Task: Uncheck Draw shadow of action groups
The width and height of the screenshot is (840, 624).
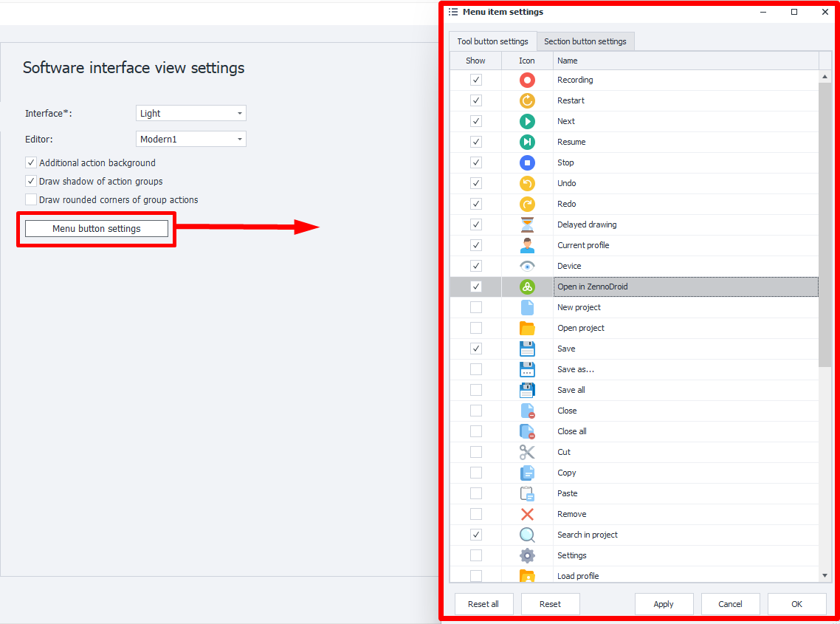Action: point(30,181)
